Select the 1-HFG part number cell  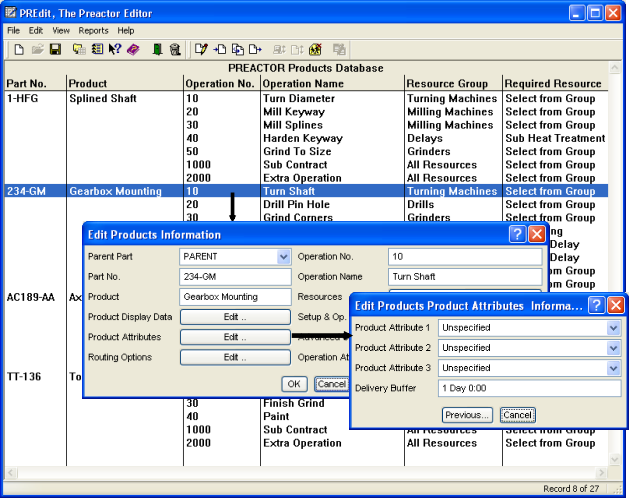22,98
